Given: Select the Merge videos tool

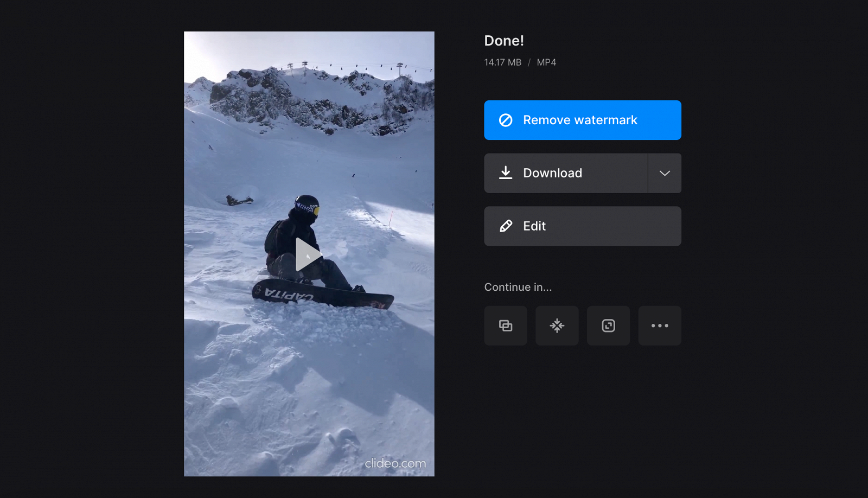Looking at the screenshot, I should coord(505,325).
